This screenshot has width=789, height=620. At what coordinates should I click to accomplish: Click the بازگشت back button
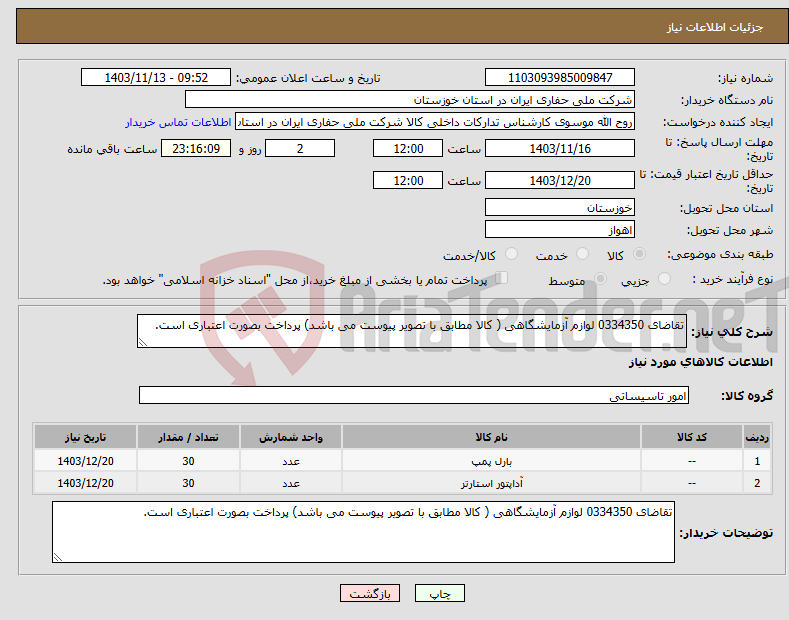pos(370,593)
